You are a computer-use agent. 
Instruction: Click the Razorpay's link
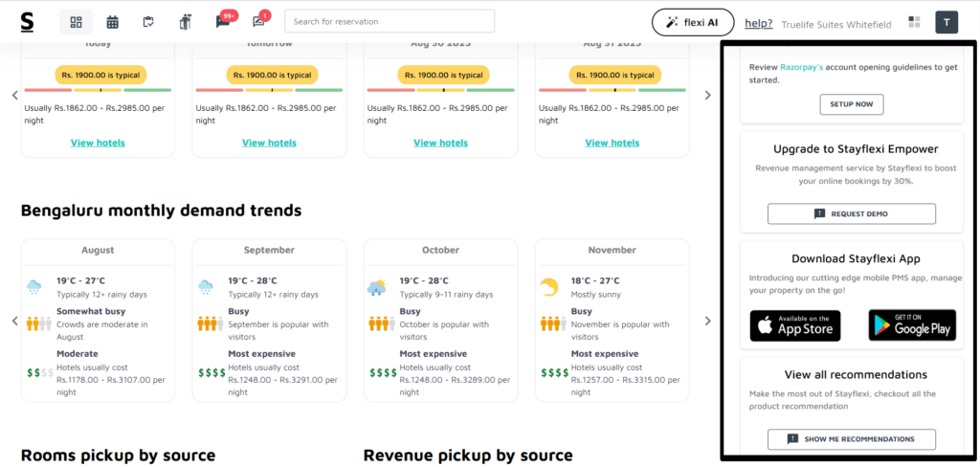[802, 67]
